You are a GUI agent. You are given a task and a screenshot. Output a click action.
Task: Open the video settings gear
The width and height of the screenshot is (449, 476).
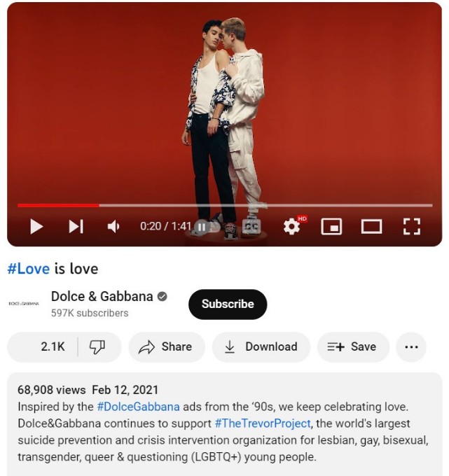pos(292,226)
